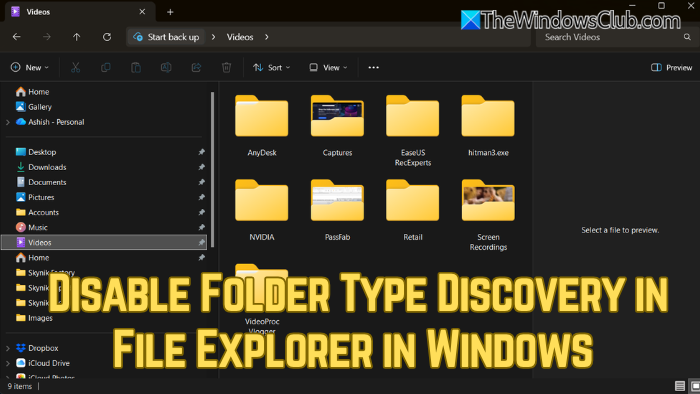
Task: Click Start back up button
Action: pos(167,37)
